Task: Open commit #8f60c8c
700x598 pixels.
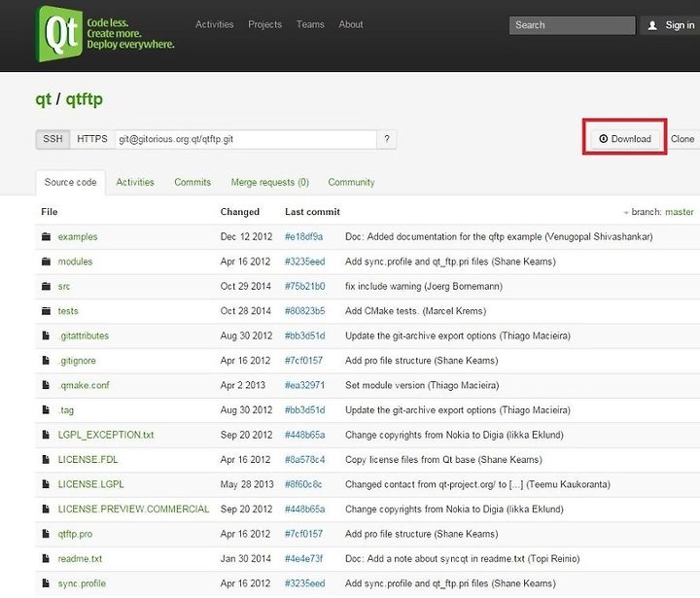Action: point(303,484)
